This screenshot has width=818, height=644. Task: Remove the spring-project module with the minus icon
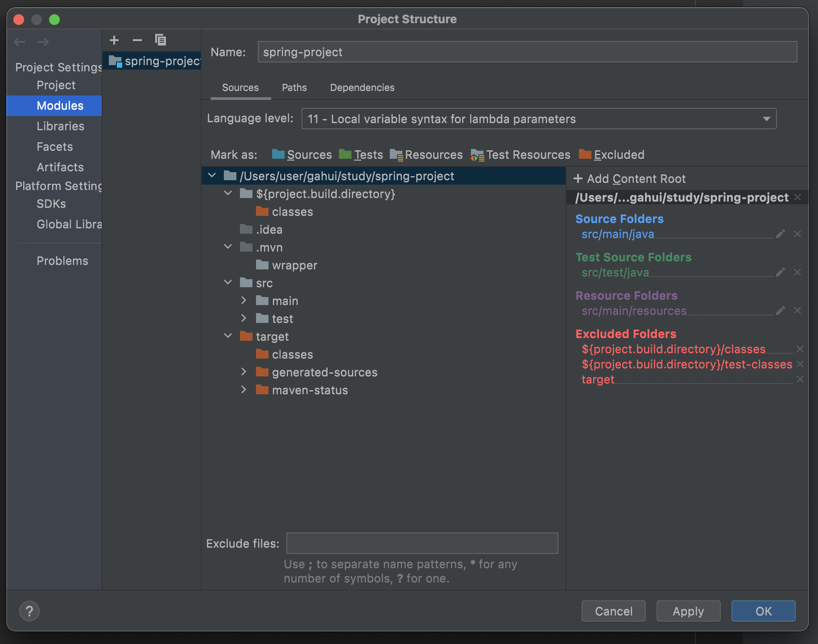pos(137,40)
